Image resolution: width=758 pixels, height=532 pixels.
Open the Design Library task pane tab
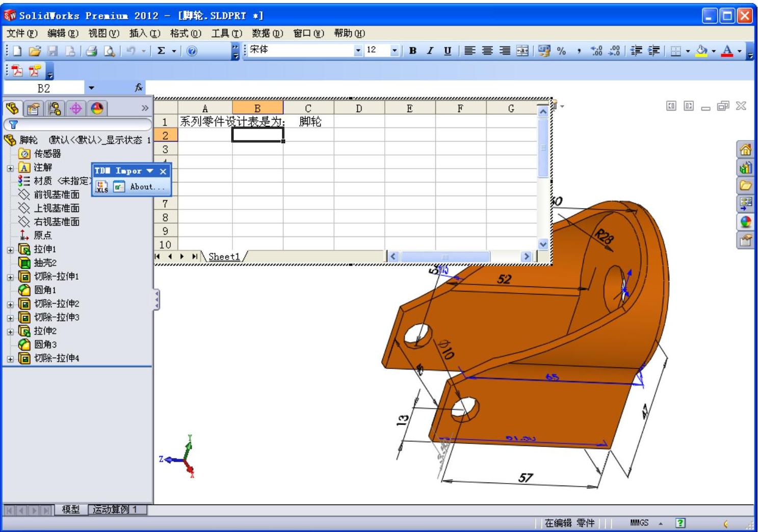(745, 168)
